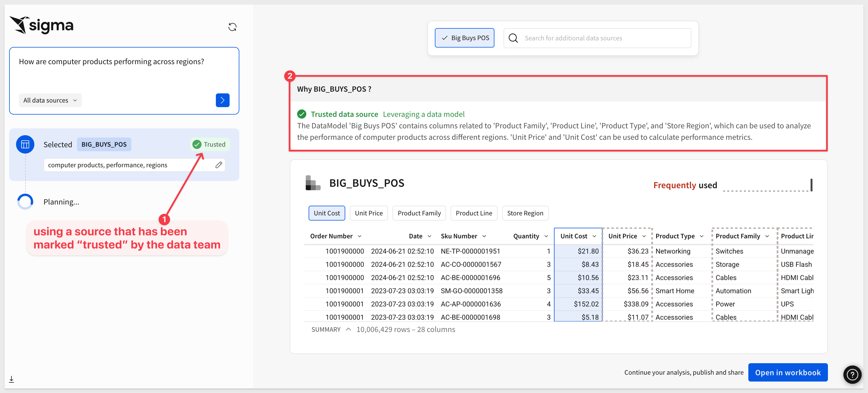This screenshot has width=868, height=393.
Task: Click the Unit Price value $338.09
Action: 636,304
